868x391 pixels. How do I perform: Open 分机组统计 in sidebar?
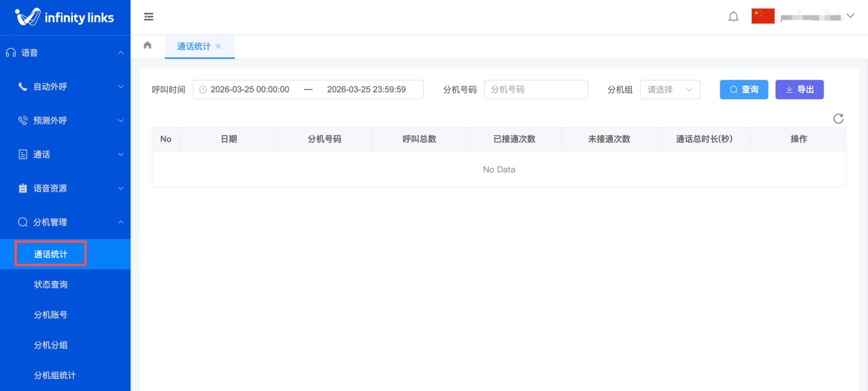[x=55, y=375]
